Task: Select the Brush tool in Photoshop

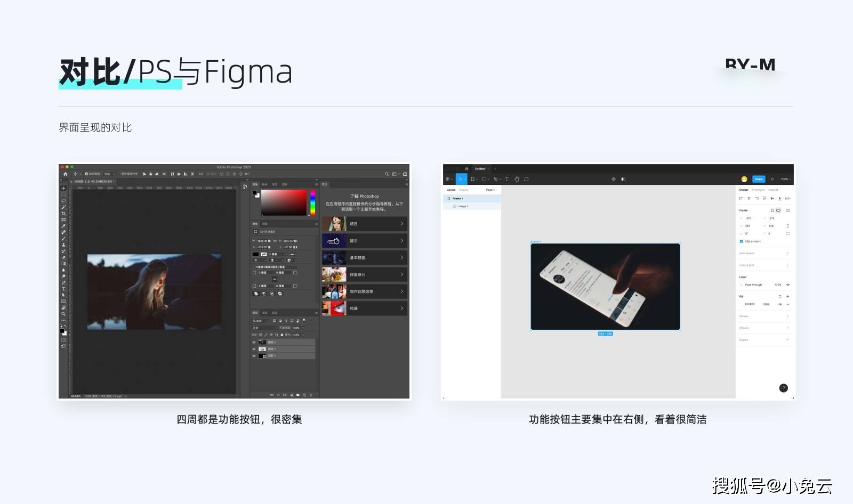Action: click(63, 239)
